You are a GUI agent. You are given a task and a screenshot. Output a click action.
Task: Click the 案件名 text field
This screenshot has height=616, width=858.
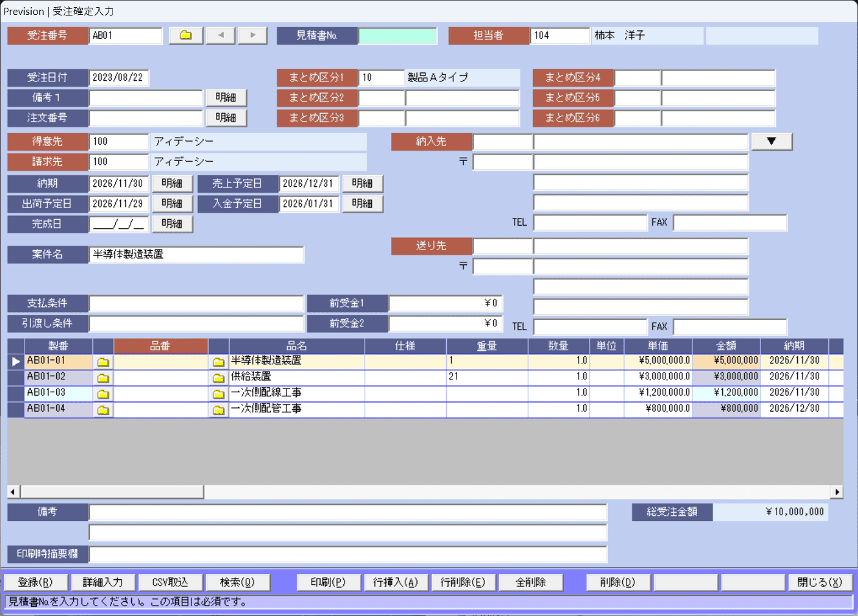[x=196, y=255]
